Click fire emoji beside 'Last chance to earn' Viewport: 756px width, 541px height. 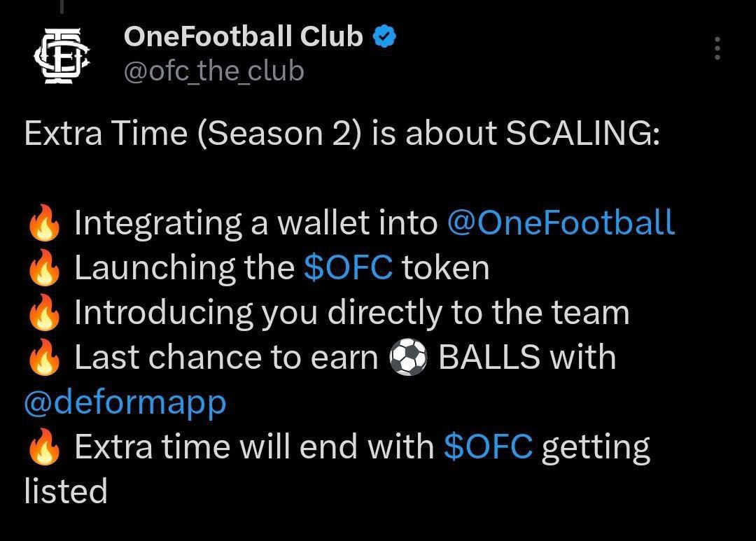[44, 357]
